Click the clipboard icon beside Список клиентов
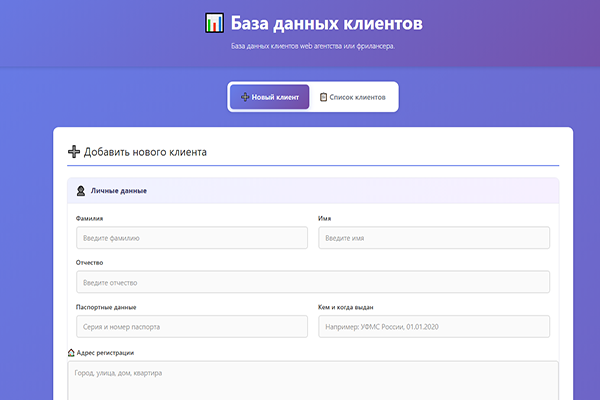The height and width of the screenshot is (400, 600). tap(323, 97)
